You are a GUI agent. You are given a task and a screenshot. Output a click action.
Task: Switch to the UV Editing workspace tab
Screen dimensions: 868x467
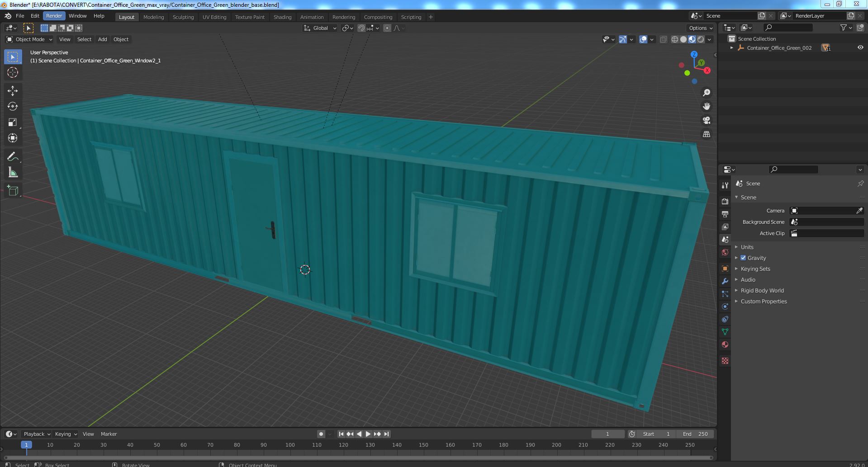[214, 17]
